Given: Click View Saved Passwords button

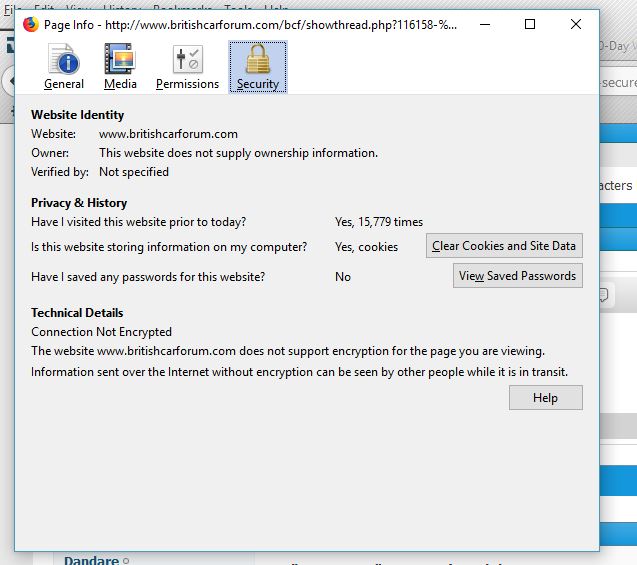Looking at the screenshot, I should [x=518, y=276].
